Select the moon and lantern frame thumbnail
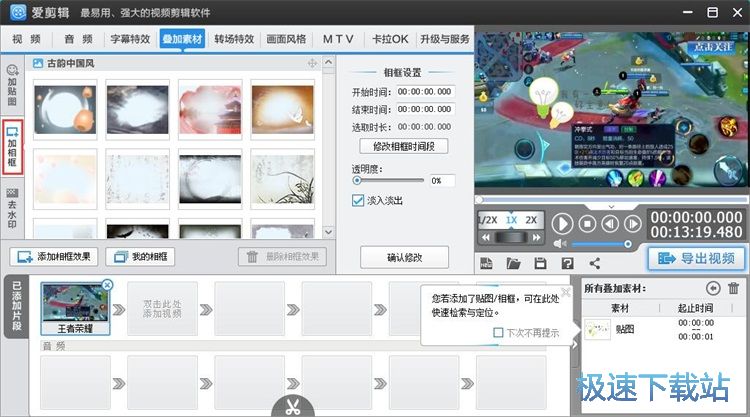The width and height of the screenshot is (750, 417). (x=65, y=110)
